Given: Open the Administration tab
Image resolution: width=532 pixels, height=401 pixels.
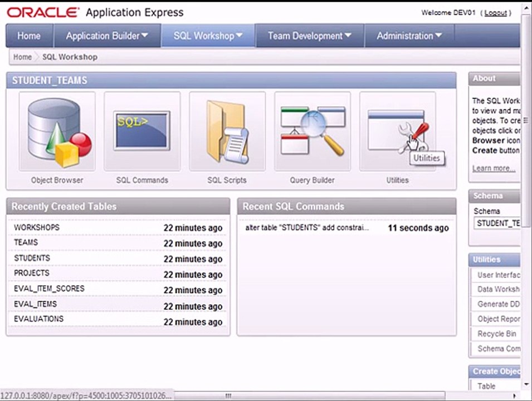Looking at the screenshot, I should (409, 36).
